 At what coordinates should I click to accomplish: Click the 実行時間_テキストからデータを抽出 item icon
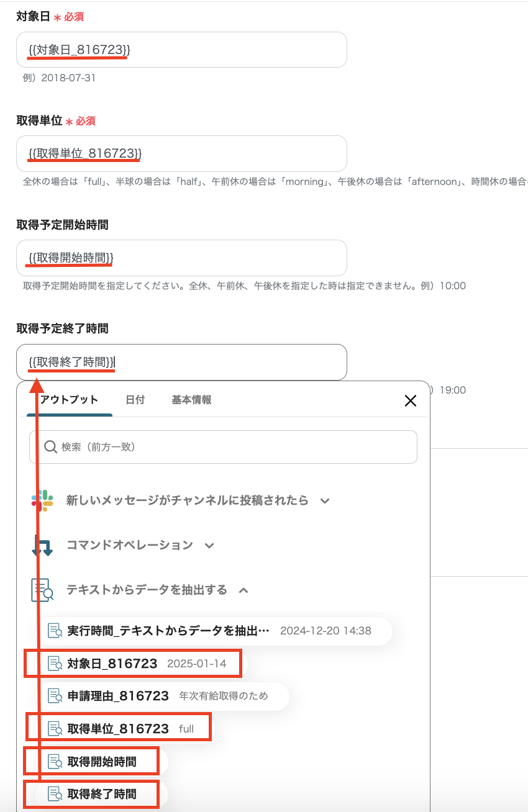pos(55,631)
